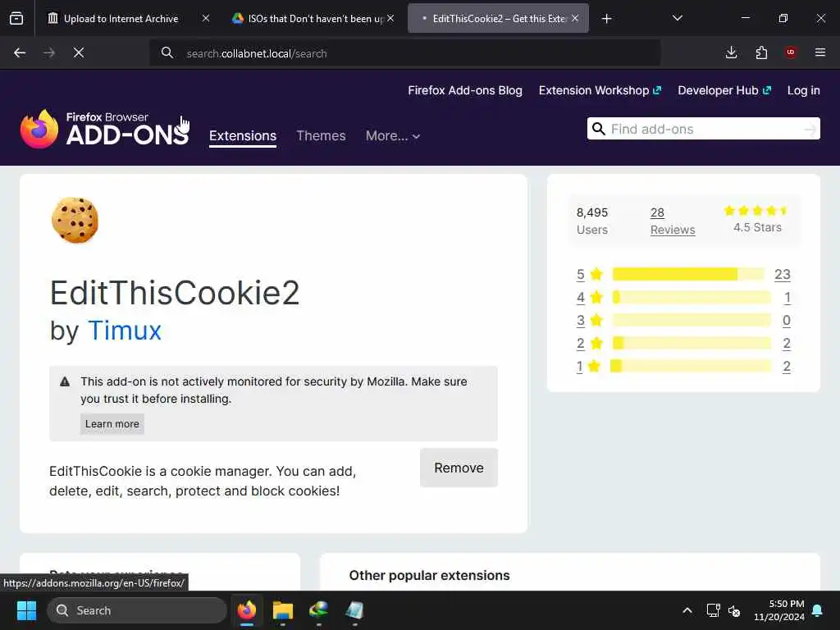
Task: Click the muted volume tray icon
Action: [734, 610]
